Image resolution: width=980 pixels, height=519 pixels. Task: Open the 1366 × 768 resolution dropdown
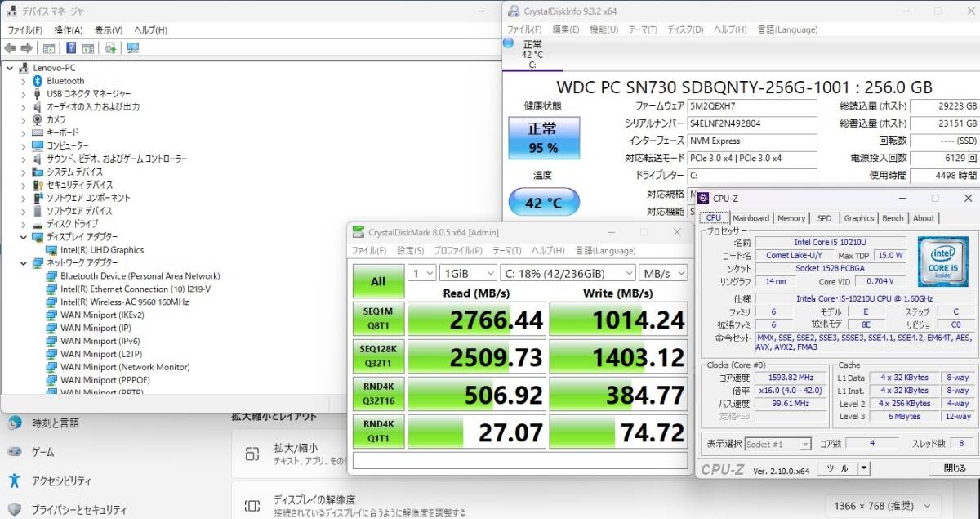click(883, 506)
